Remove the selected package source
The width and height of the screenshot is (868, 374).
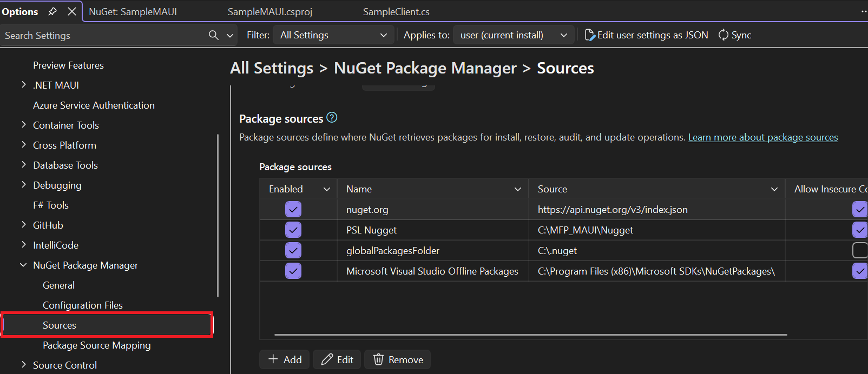coord(398,359)
